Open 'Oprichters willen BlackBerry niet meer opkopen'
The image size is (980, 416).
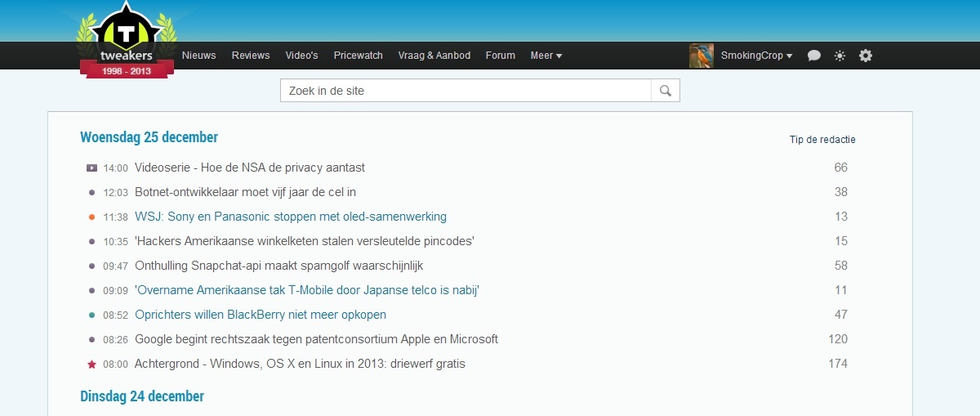point(261,315)
